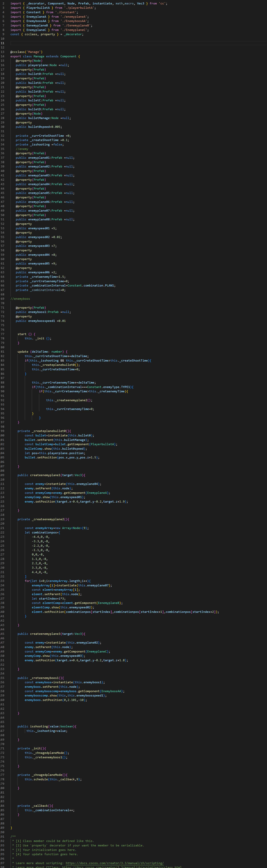Click "this.schedule(this._callback,9);"
Image resolution: width=267 pixels, height=868 pixels.
point(53,779)
